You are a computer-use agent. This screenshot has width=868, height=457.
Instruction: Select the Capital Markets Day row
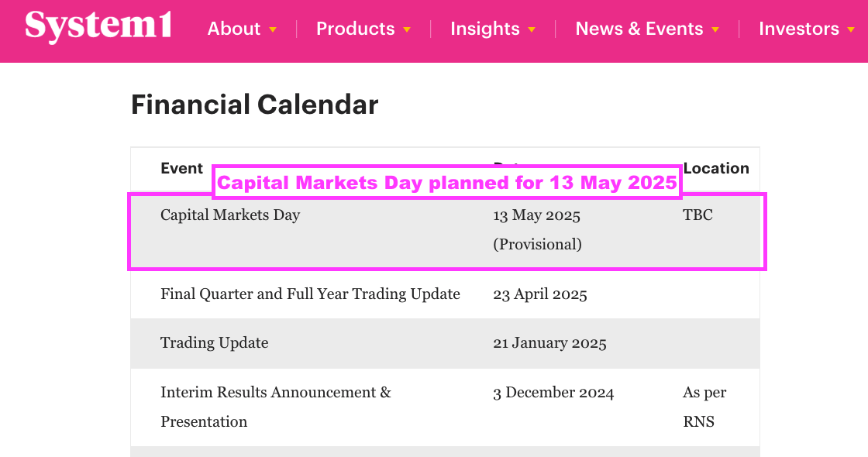(x=445, y=230)
